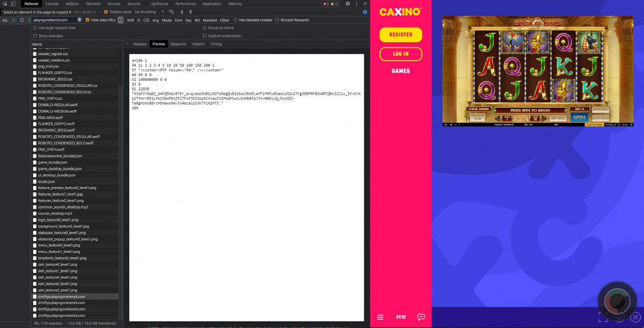Toggle match case Aa icon
644x328 pixels.
pos(5,20)
